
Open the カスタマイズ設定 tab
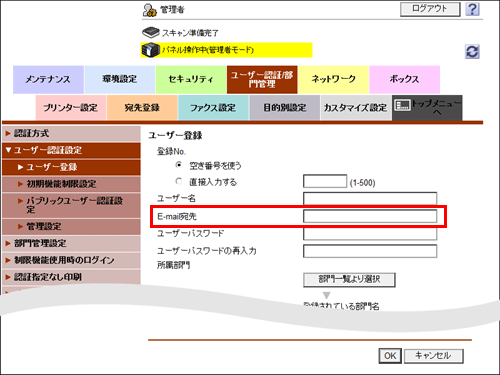click(356, 108)
